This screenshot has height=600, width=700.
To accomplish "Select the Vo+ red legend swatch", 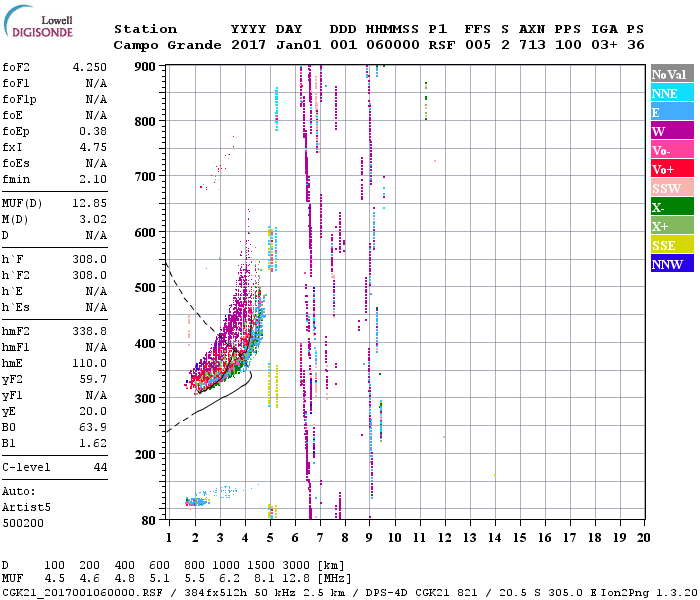I will (672, 169).
